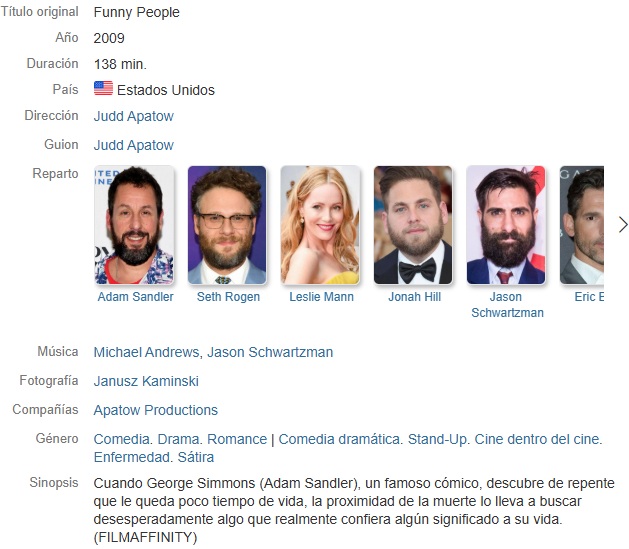Show next cast members with right chevron
The width and height of the screenshot is (629, 549).
click(x=623, y=225)
